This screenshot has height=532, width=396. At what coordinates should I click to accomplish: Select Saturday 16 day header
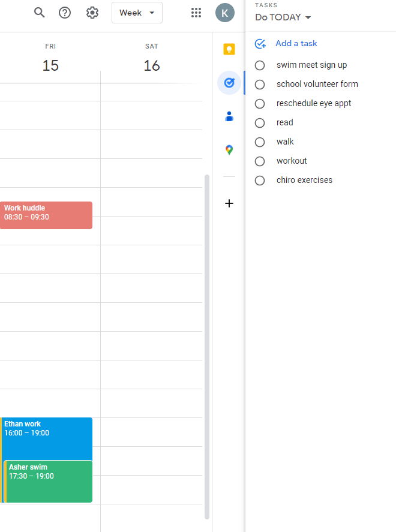tap(152, 65)
